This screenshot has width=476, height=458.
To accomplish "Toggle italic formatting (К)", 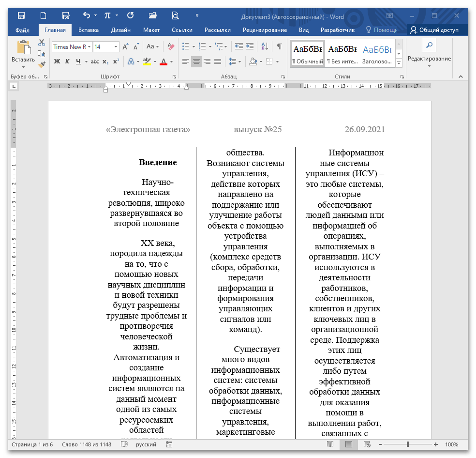I will (x=67, y=61).
